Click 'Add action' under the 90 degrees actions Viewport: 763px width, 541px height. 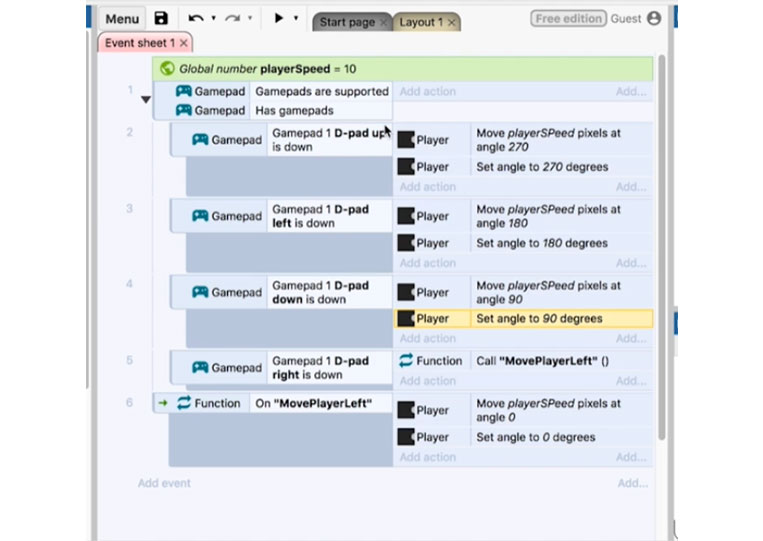coord(428,339)
